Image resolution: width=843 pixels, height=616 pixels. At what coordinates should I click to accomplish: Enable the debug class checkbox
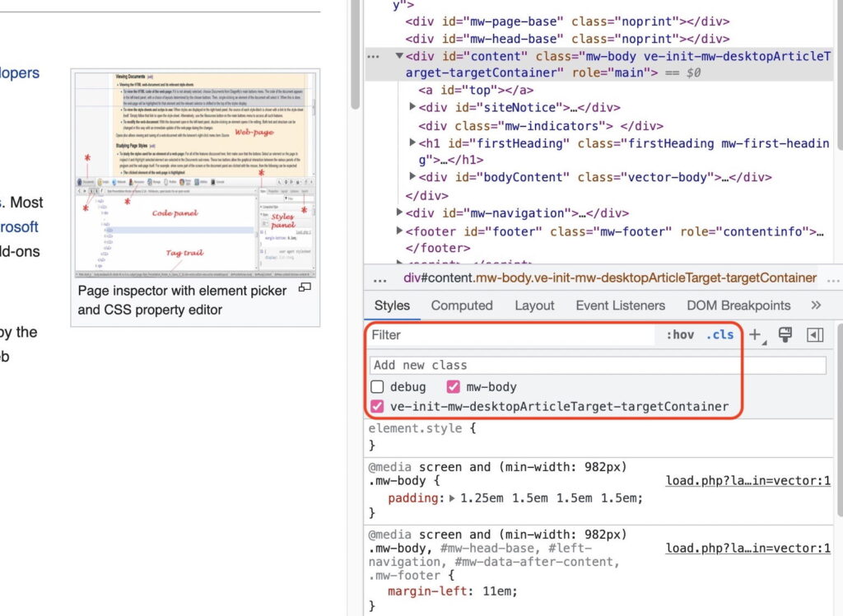point(377,387)
